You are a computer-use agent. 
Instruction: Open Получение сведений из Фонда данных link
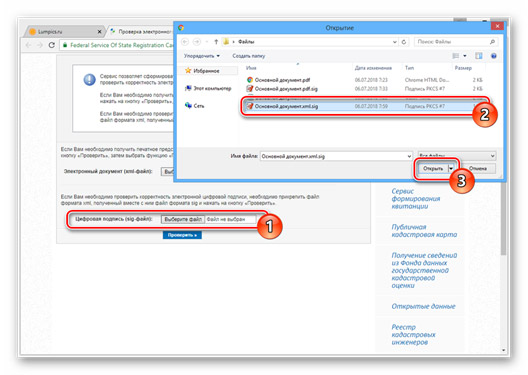point(424,270)
